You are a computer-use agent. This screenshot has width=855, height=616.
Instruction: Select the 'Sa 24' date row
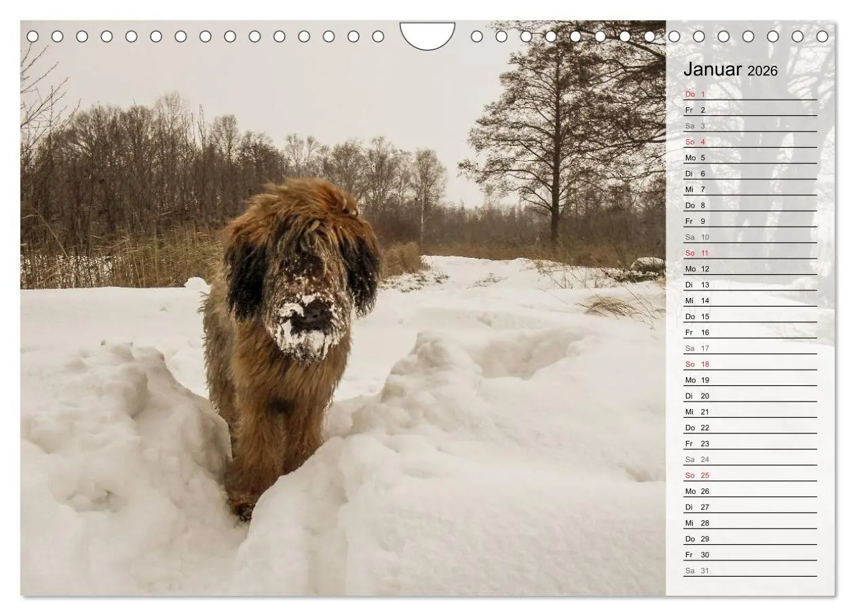[x=750, y=459]
